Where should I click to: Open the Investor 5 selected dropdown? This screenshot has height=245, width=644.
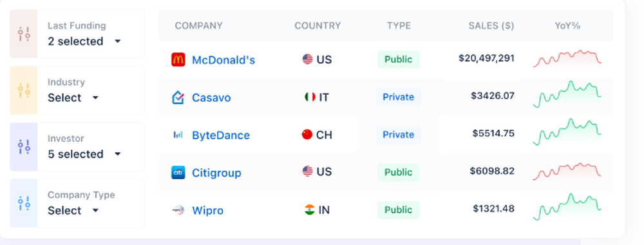(84, 154)
